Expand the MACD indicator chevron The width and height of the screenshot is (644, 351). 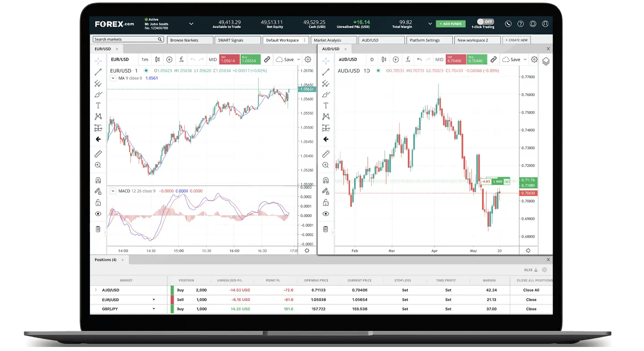(x=113, y=190)
